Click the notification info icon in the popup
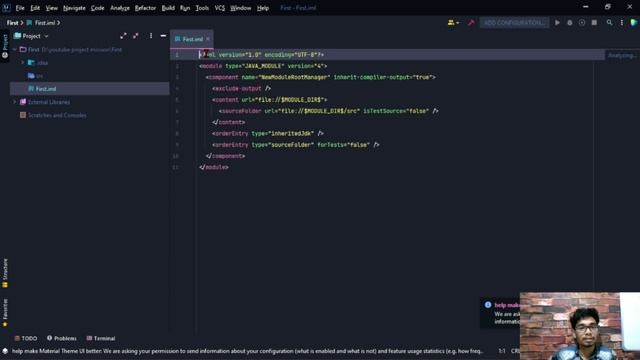 click(x=488, y=305)
